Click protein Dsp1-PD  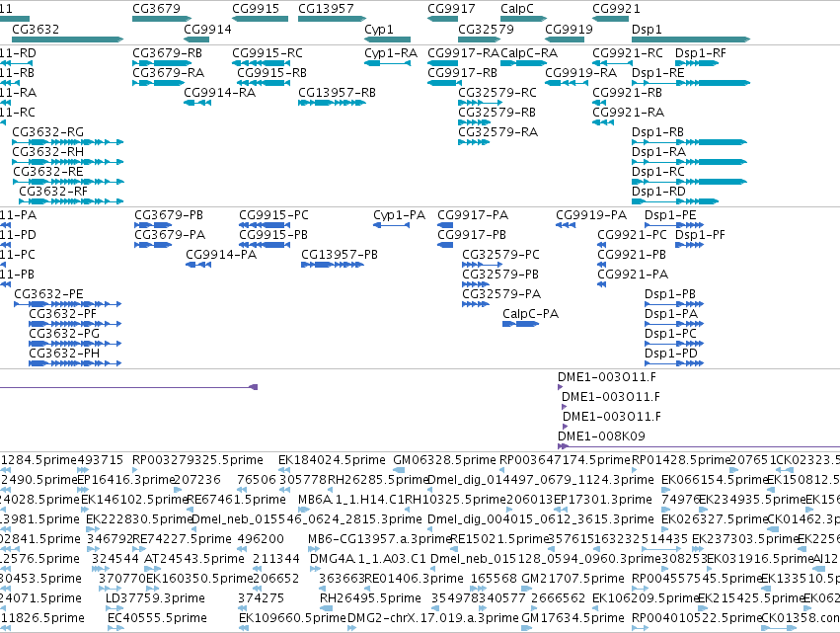pyautogui.click(x=674, y=364)
